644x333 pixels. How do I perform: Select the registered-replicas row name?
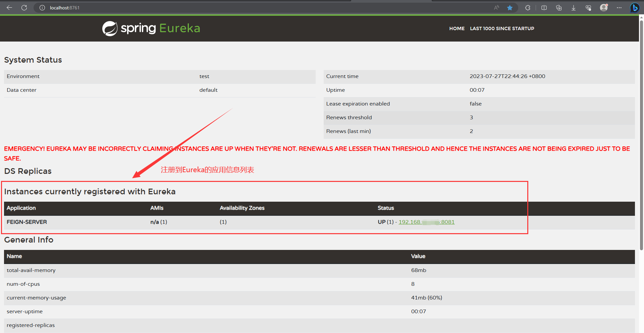(31, 325)
